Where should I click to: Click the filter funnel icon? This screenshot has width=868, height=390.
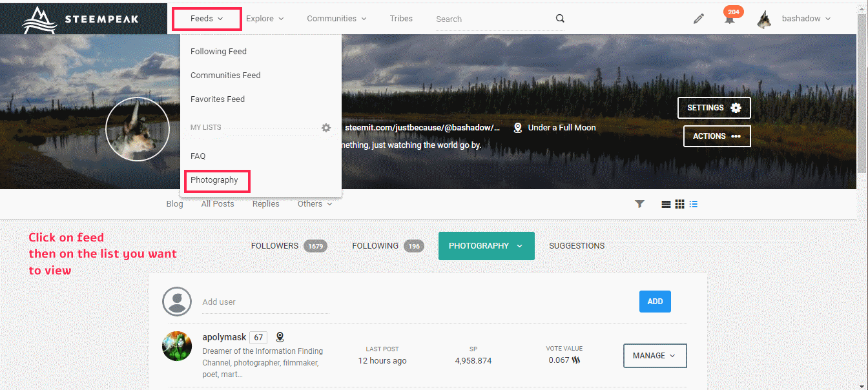pyautogui.click(x=639, y=204)
